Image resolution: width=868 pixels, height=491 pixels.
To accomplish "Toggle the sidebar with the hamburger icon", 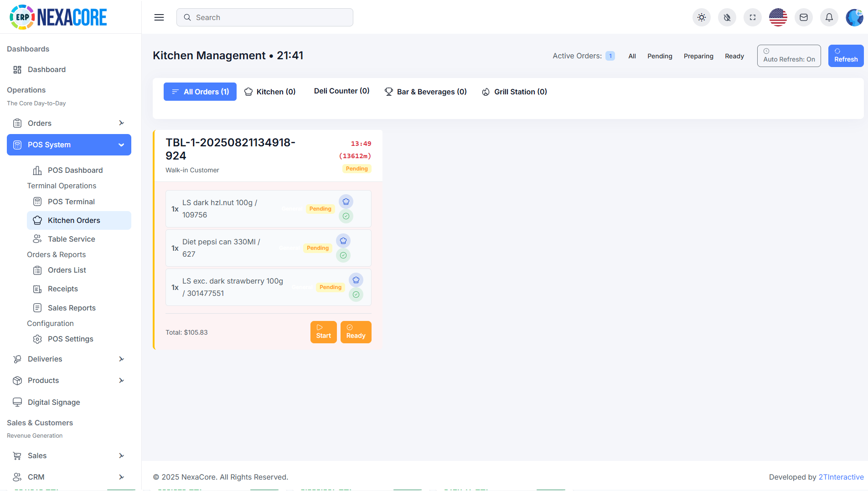I will 159,17.
